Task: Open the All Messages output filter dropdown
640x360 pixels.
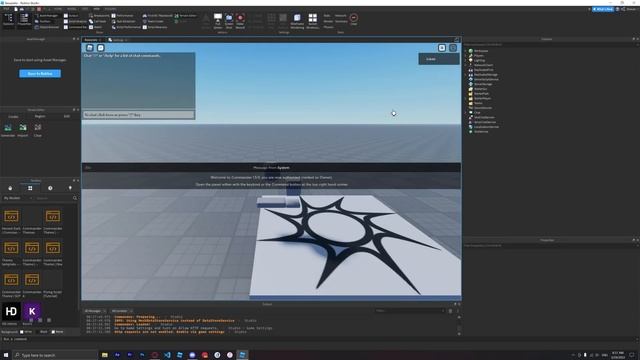Action: [x=96, y=311]
